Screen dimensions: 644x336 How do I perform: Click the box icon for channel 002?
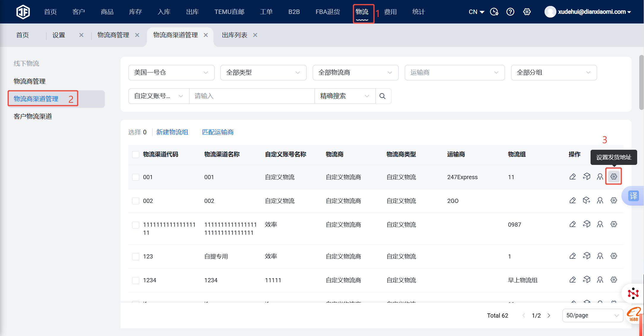coord(586,201)
